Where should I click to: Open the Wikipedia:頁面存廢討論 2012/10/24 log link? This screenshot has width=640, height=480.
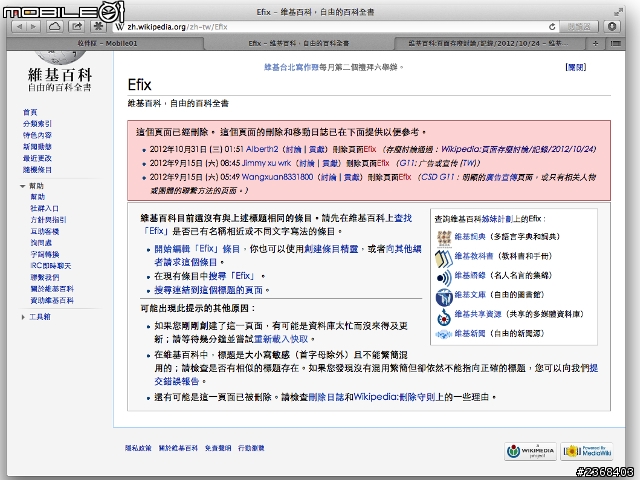coord(518,149)
